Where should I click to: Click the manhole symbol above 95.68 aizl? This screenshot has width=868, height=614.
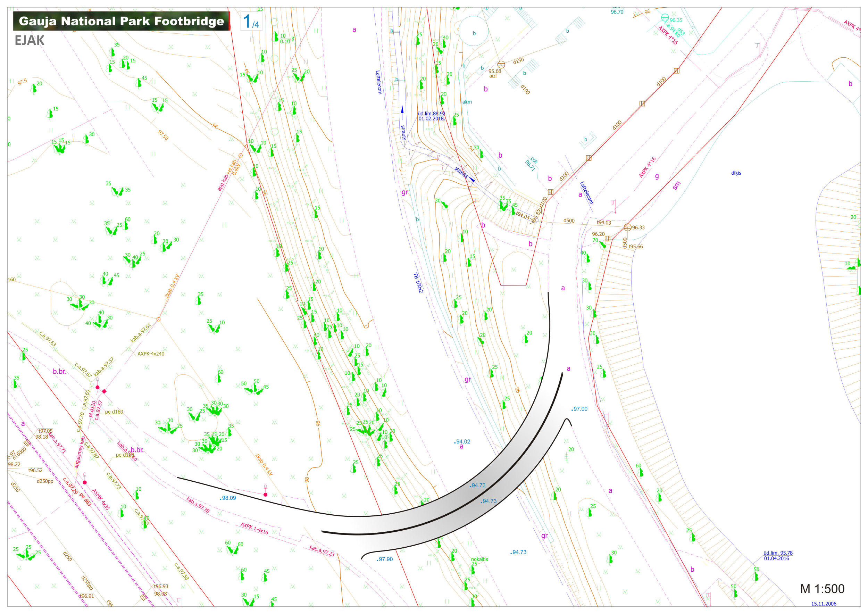[x=501, y=64]
